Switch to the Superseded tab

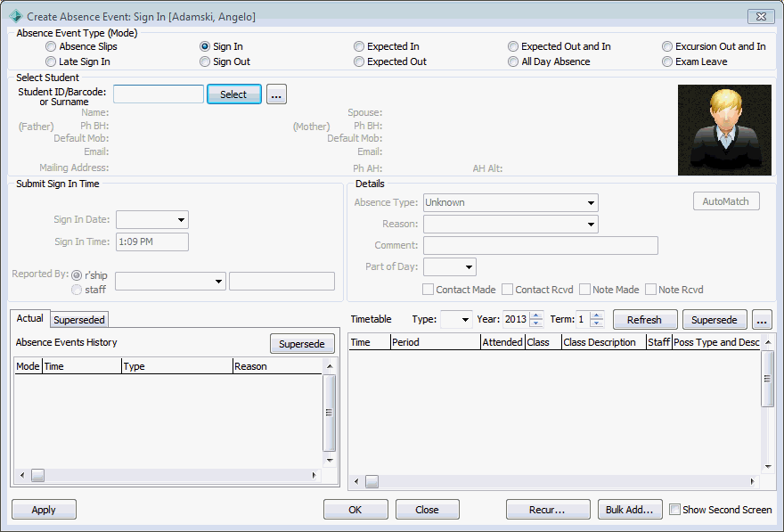[x=79, y=320]
